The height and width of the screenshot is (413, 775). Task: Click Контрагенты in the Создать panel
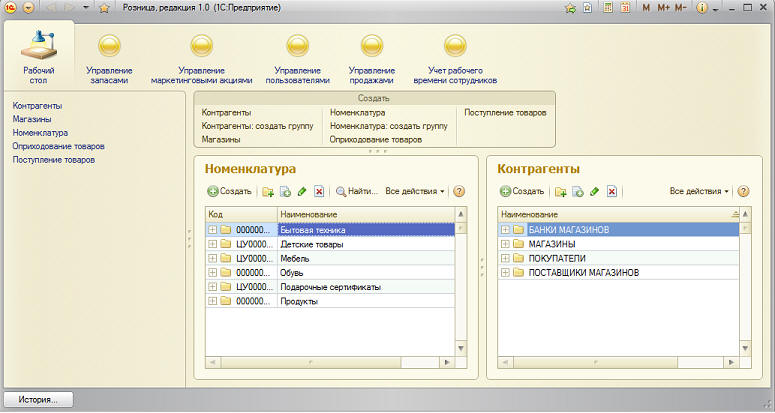[x=226, y=113]
